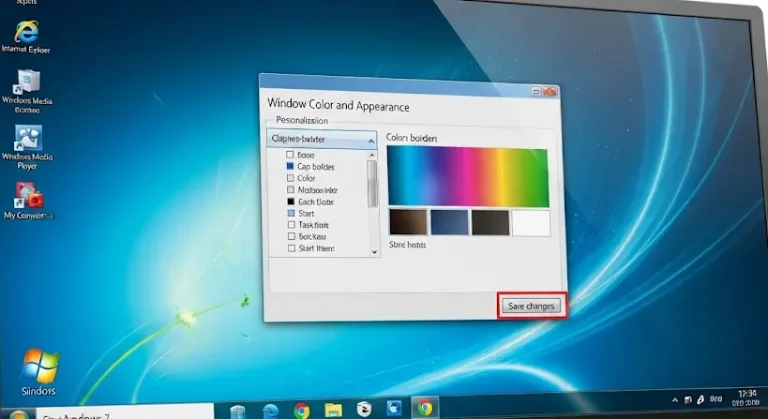Click the white round taskbar icon after File Explorer

pyautogui.click(x=364, y=409)
